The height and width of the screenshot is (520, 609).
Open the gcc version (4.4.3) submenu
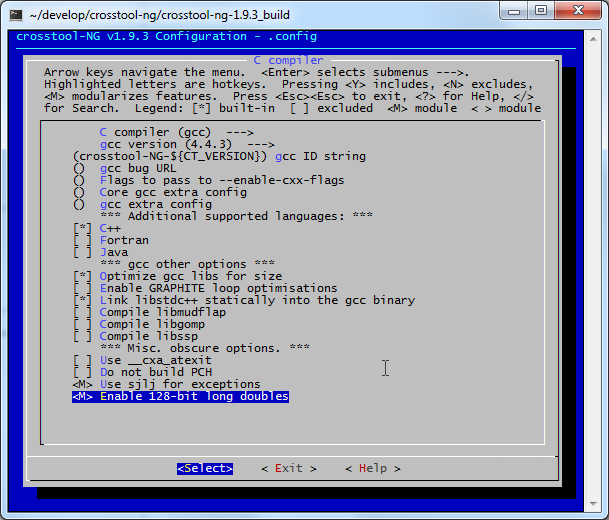tap(187, 144)
